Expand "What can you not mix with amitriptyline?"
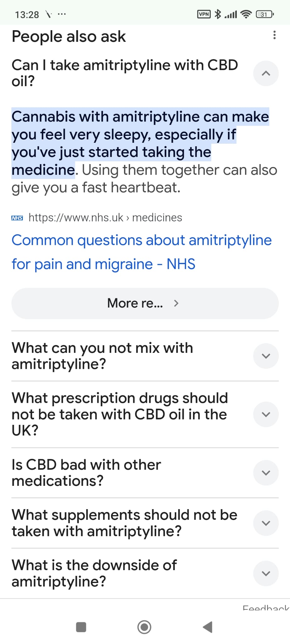 click(266, 356)
